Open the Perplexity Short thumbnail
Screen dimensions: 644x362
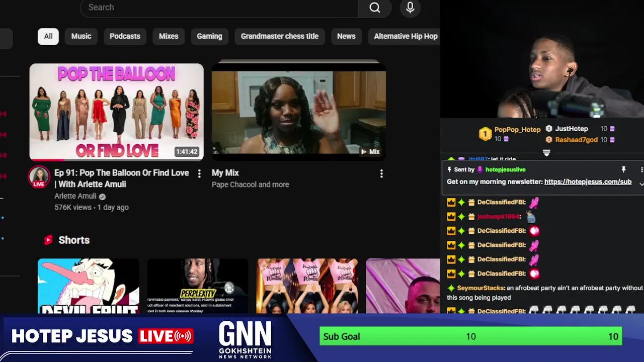[198, 286]
